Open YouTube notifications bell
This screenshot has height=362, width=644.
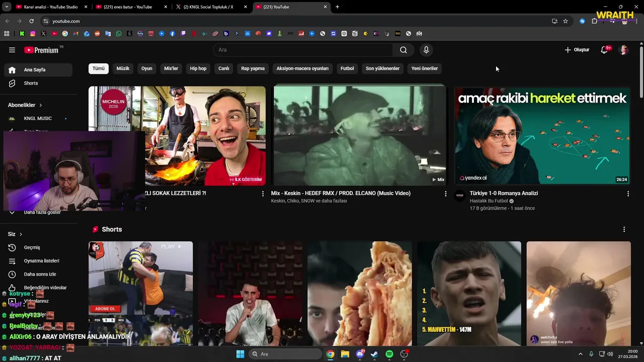point(605,50)
